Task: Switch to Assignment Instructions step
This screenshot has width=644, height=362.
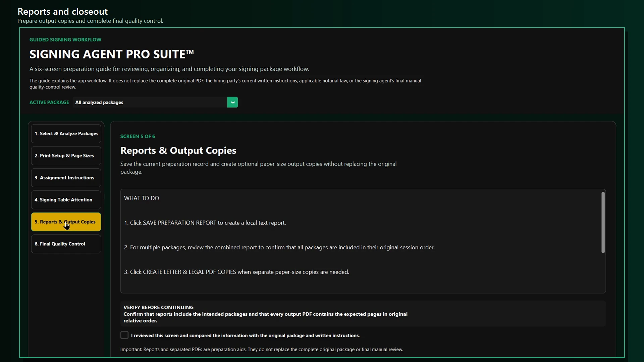Action: pos(66,178)
